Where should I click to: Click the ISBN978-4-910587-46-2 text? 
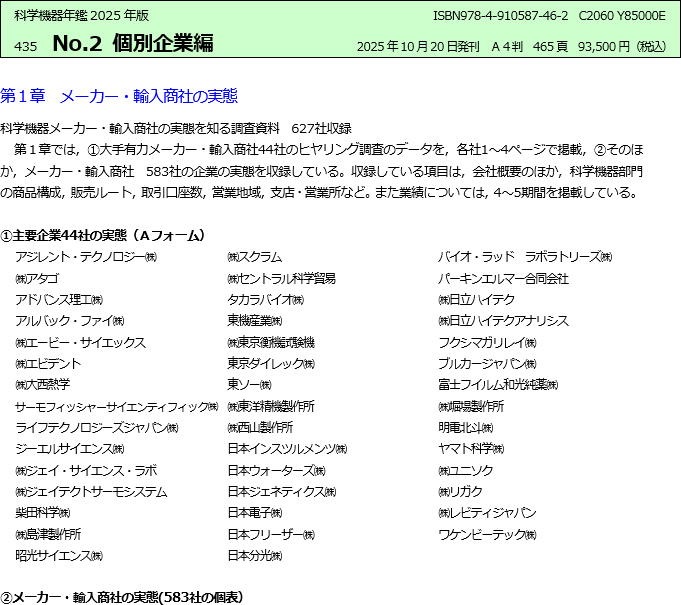pos(500,16)
